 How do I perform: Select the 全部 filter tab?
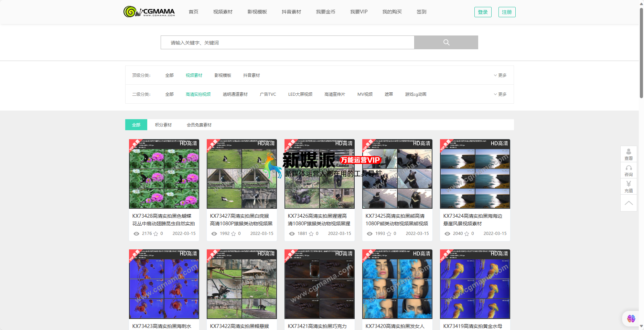(x=136, y=125)
